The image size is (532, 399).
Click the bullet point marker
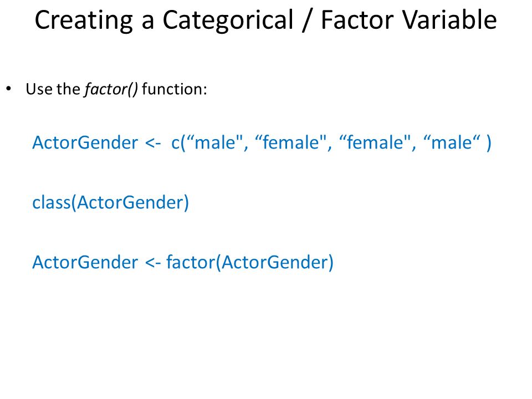click(8, 89)
